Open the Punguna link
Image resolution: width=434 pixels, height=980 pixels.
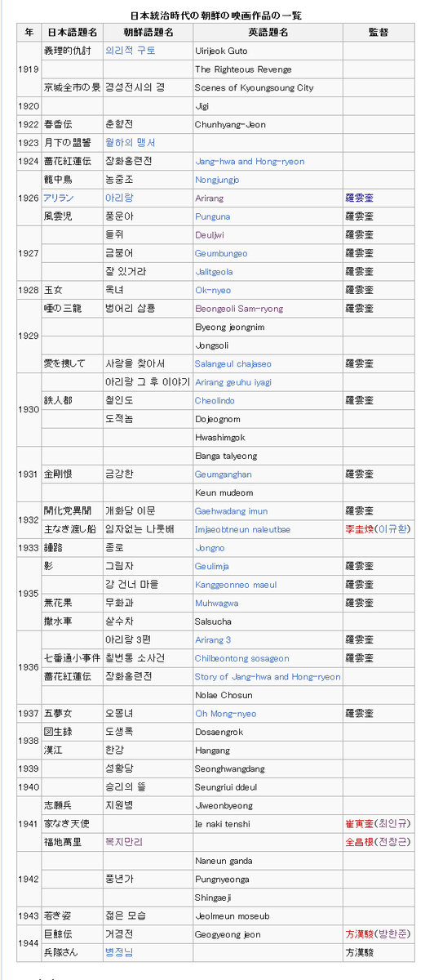pos(212,217)
